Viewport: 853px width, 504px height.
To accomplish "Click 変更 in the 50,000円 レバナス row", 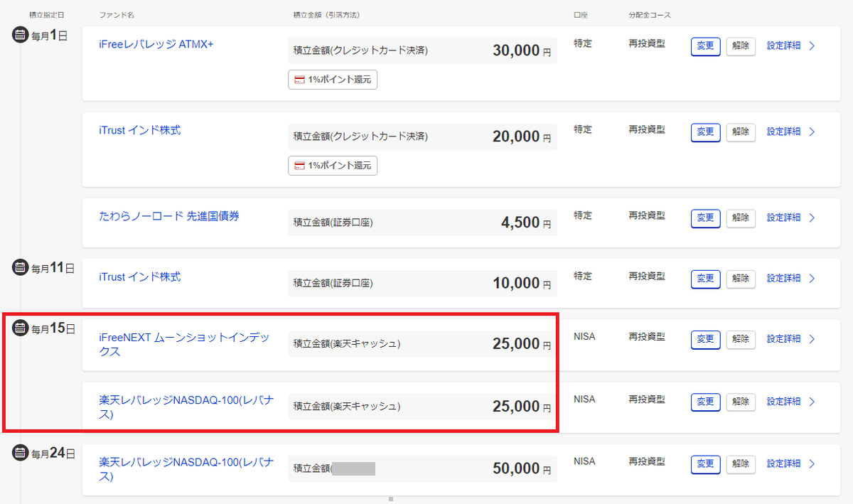I will point(705,465).
